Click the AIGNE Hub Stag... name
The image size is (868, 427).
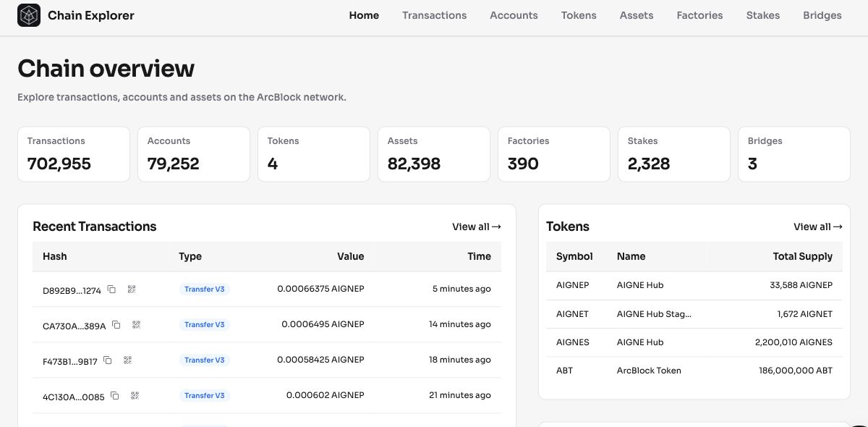click(x=654, y=314)
